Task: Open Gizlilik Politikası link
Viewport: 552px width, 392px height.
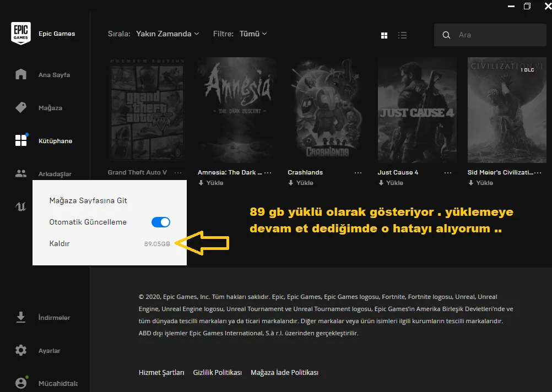Action: point(217,372)
